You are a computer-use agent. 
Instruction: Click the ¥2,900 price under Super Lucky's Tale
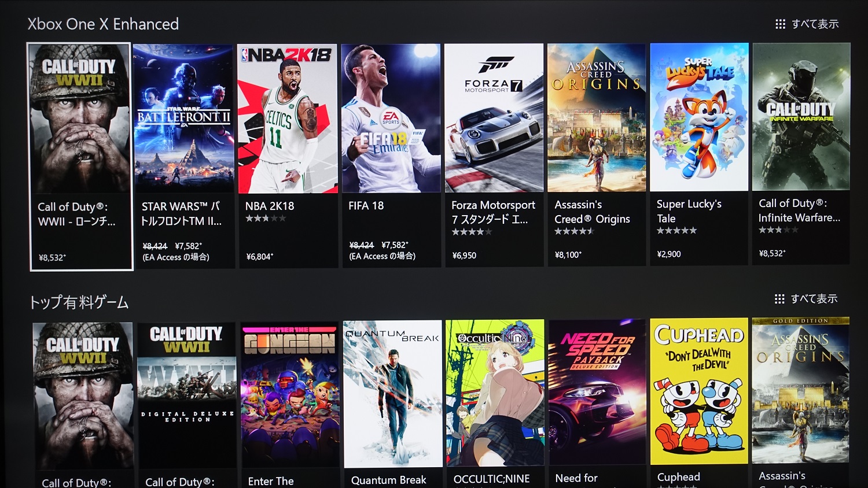tap(669, 254)
